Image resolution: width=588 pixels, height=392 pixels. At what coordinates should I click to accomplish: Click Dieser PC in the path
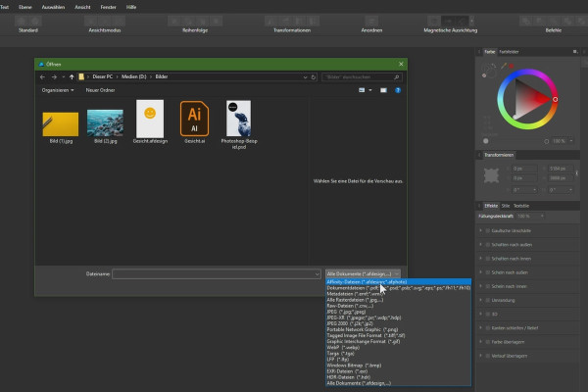click(102, 76)
